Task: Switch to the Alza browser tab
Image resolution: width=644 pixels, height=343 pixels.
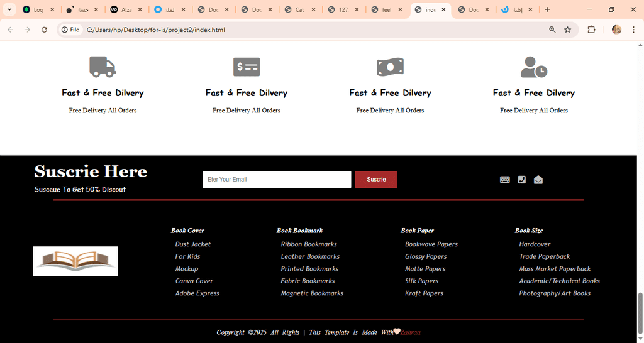Action: click(x=126, y=9)
